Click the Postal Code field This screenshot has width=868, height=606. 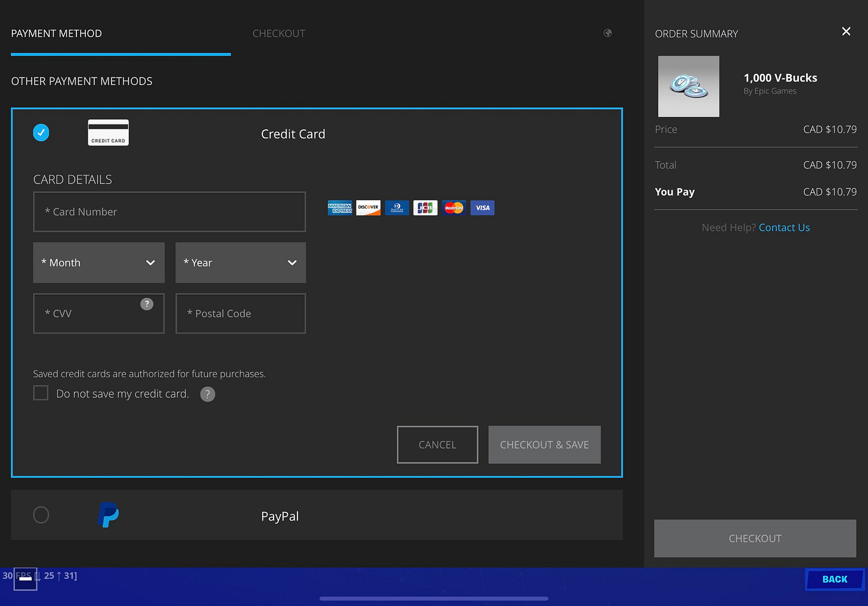point(241,313)
